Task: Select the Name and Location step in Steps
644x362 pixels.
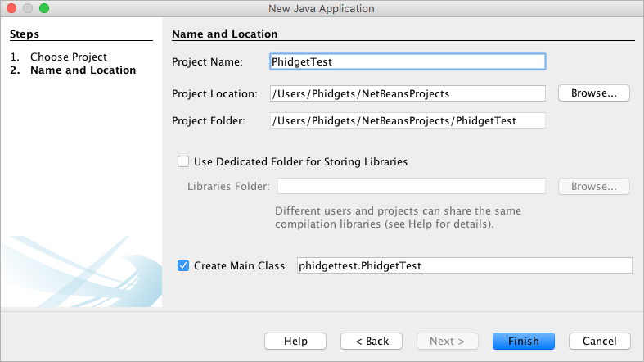Action: coord(83,70)
